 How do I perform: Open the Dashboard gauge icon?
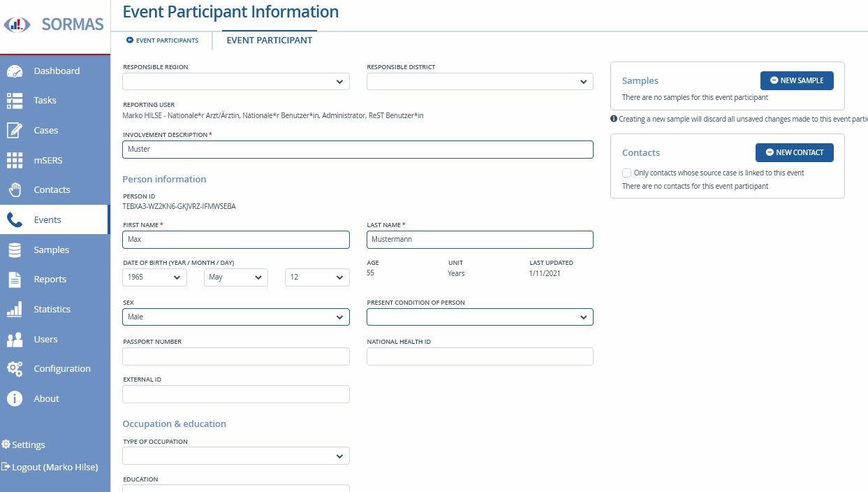[x=15, y=71]
